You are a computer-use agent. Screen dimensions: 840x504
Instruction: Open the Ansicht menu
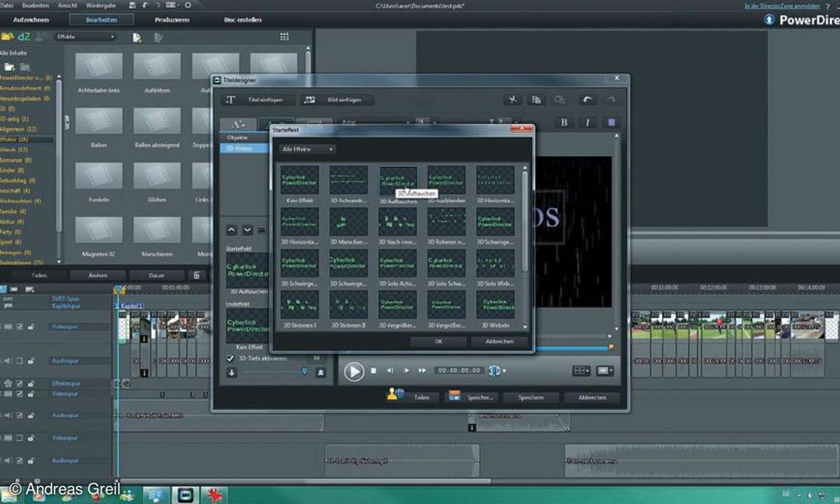(x=68, y=5)
